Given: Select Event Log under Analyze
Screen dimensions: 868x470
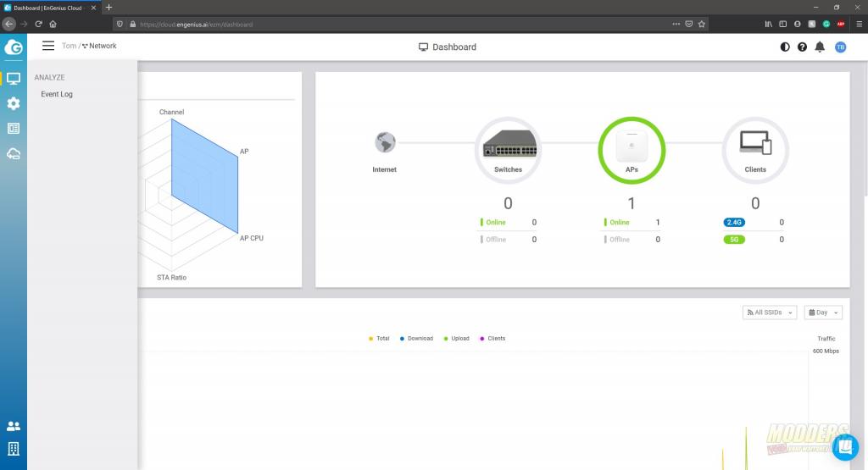Looking at the screenshot, I should [57, 94].
